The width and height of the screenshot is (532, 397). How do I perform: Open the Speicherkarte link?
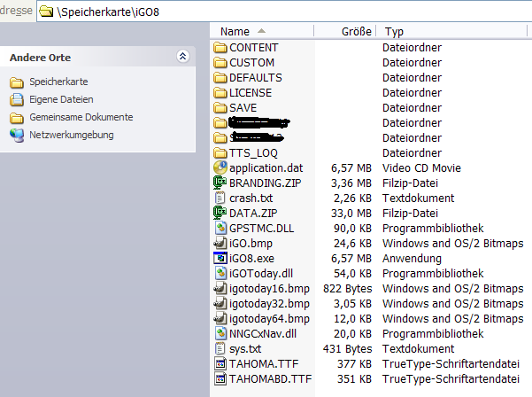tap(58, 82)
